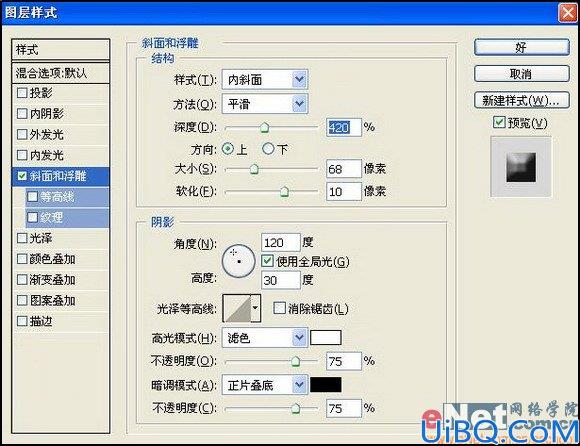Select 混合选项:默认 blending options entry
The image size is (580, 446).
tap(61, 73)
